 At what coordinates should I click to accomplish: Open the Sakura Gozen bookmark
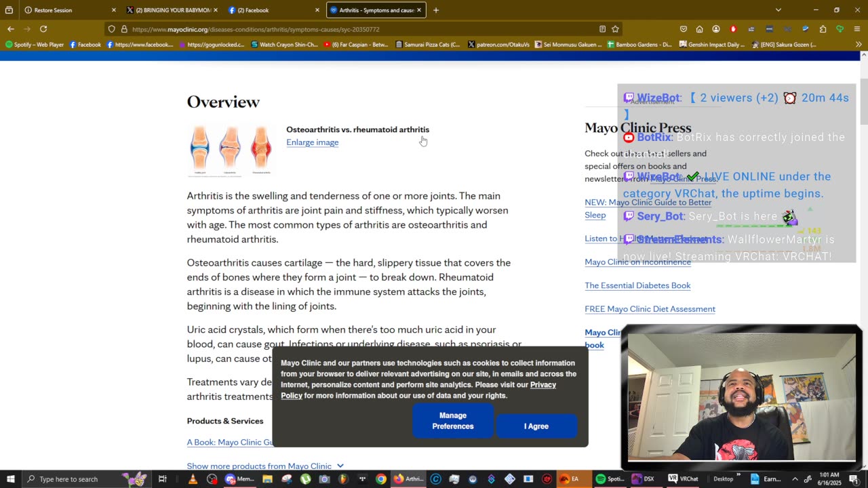[784, 45]
